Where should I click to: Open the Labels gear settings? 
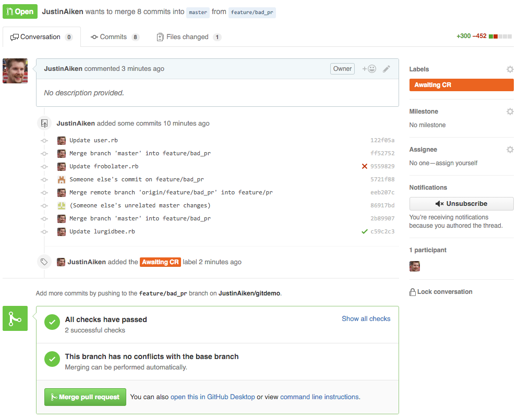coord(510,69)
